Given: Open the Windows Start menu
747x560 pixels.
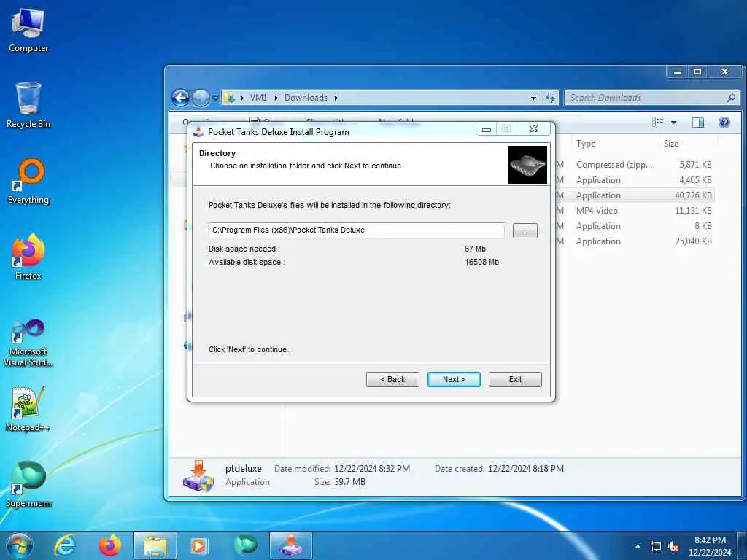Looking at the screenshot, I should [x=19, y=545].
